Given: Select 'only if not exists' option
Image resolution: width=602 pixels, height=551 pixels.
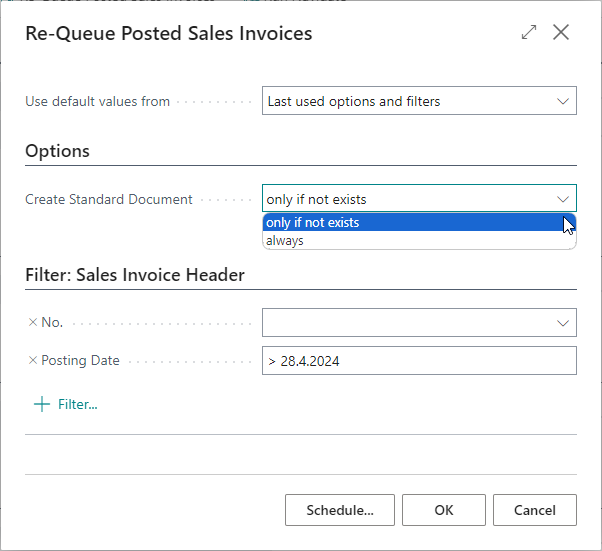Looking at the screenshot, I should [x=419, y=222].
